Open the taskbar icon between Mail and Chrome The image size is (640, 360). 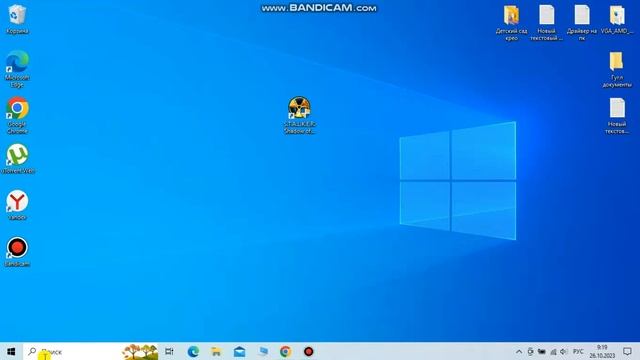coord(263,351)
